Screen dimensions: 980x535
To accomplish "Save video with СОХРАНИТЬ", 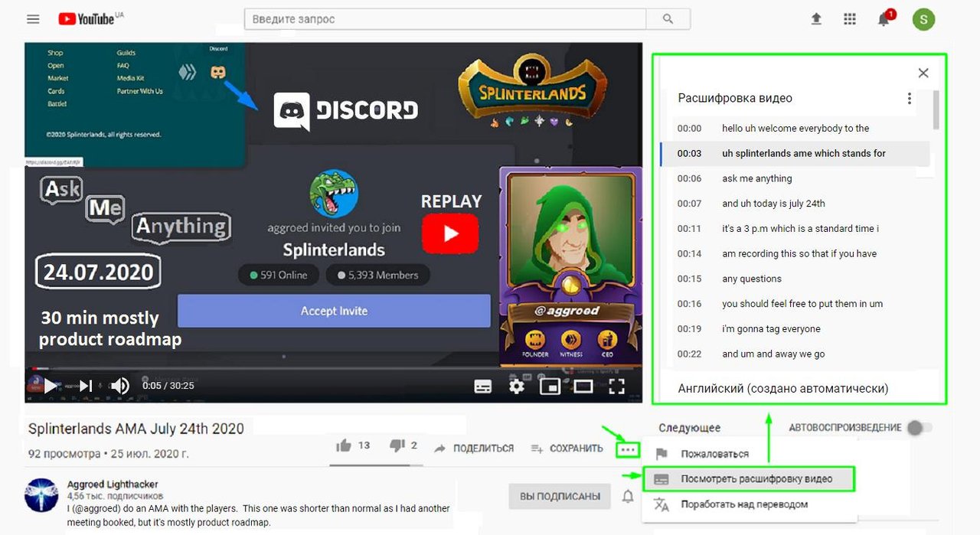I will pos(567,449).
